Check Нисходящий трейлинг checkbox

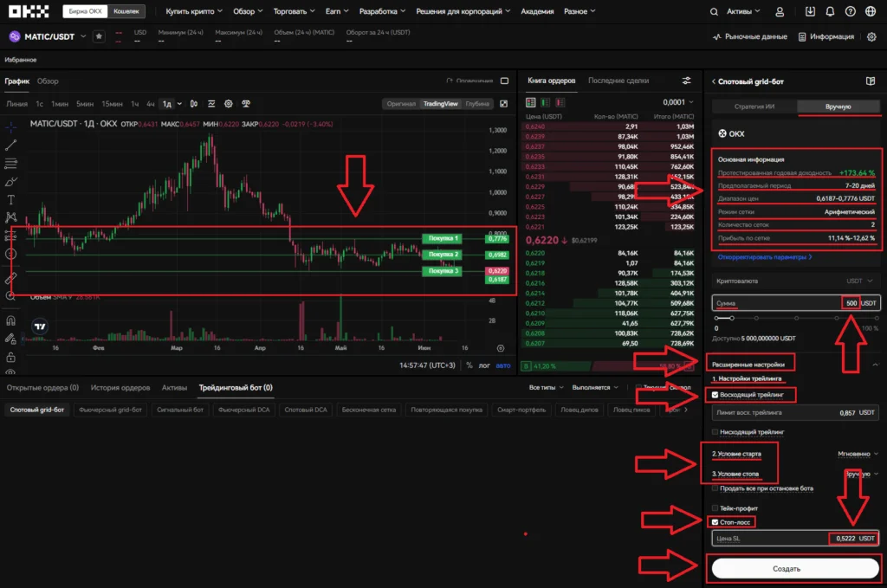[715, 432]
